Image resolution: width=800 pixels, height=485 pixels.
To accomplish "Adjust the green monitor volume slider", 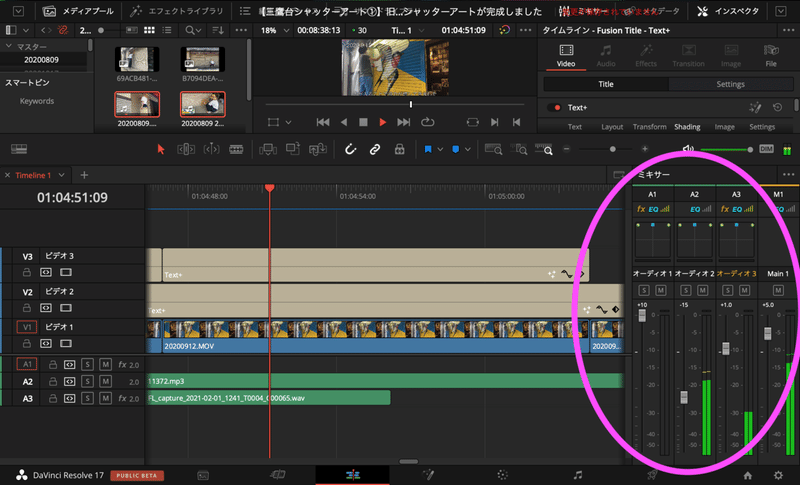I will (x=727, y=149).
